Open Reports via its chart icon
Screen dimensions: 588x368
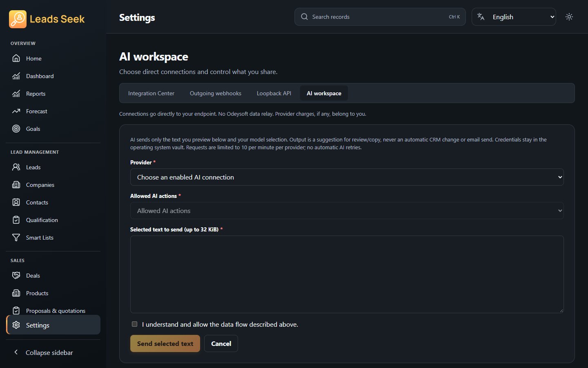pyautogui.click(x=16, y=94)
